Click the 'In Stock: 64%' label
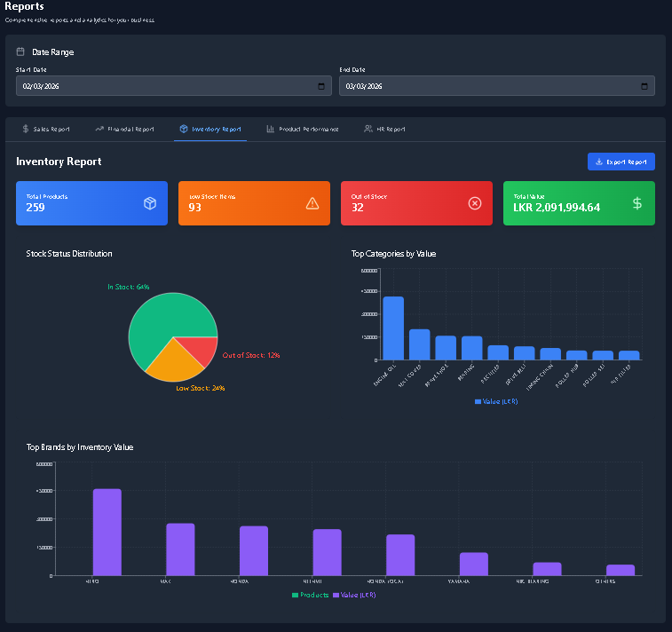 (x=129, y=287)
